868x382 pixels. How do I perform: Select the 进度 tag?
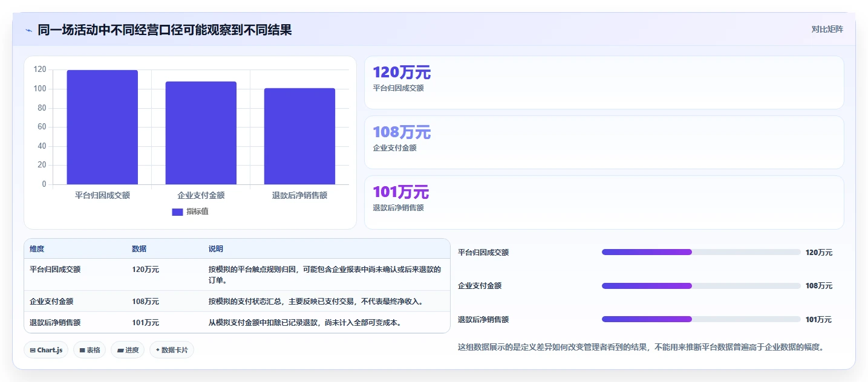(x=128, y=350)
